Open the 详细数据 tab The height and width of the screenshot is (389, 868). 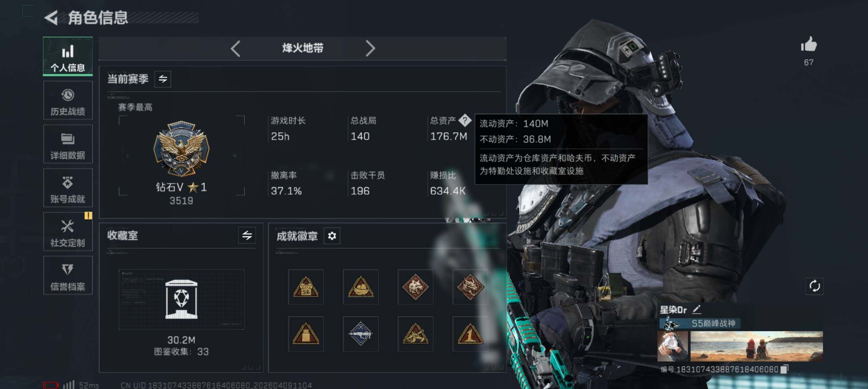[x=68, y=144]
